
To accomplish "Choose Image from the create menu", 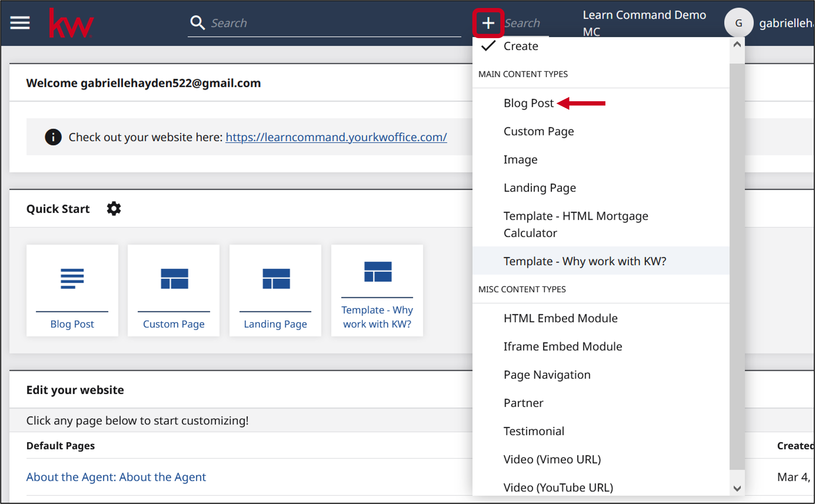I will (x=601, y=160).
